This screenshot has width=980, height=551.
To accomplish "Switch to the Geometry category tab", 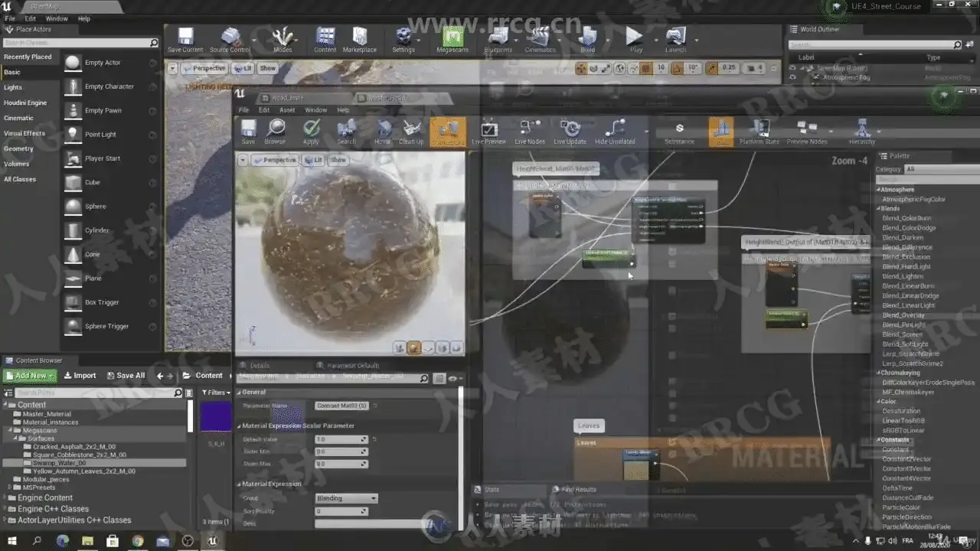I will pos(19,148).
